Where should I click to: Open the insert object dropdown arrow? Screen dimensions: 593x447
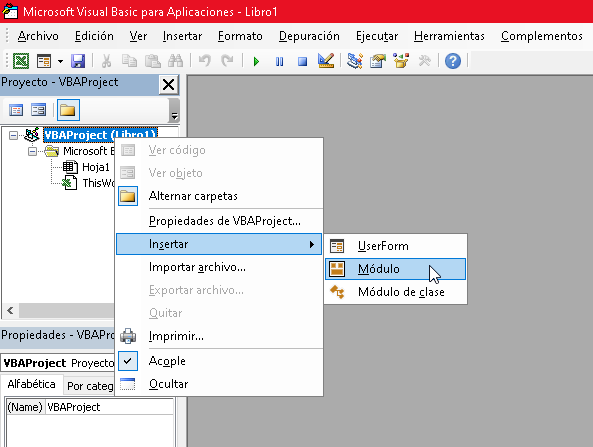pyautogui.click(x=61, y=61)
